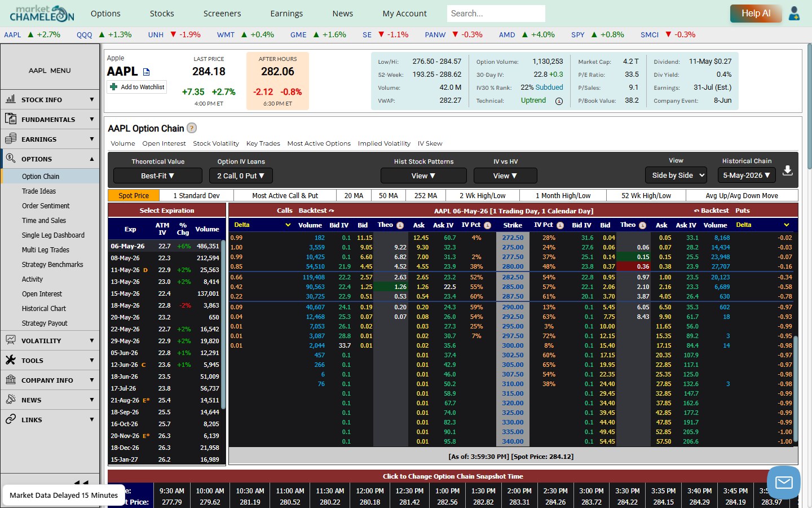Click the Options magnifier icon
The height and width of the screenshot is (508, 812).
click(x=11, y=158)
